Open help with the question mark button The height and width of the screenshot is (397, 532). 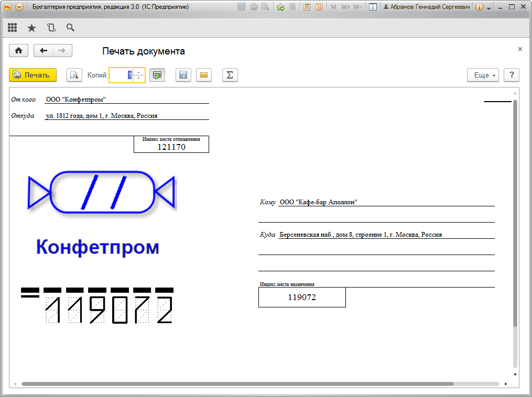coord(511,75)
